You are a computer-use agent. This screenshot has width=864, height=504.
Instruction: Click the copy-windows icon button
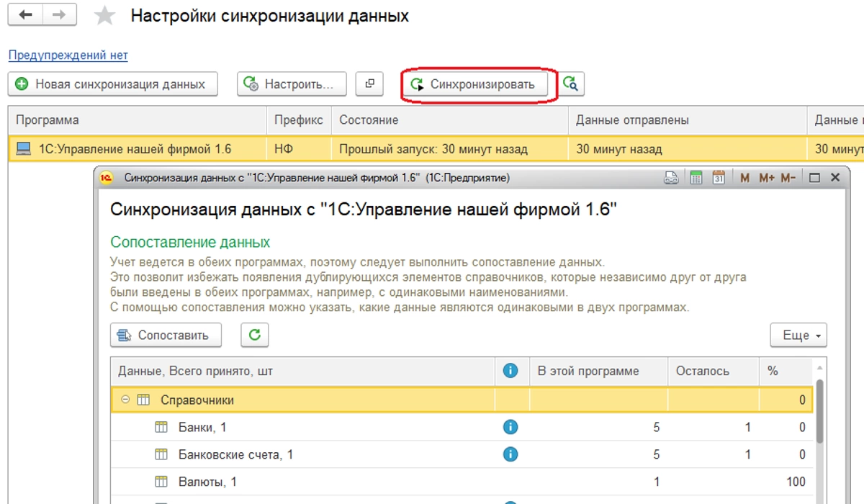pos(370,84)
